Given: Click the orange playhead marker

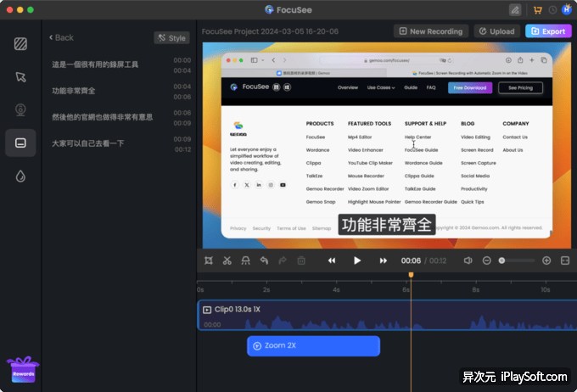Looking at the screenshot, I should (411, 275).
